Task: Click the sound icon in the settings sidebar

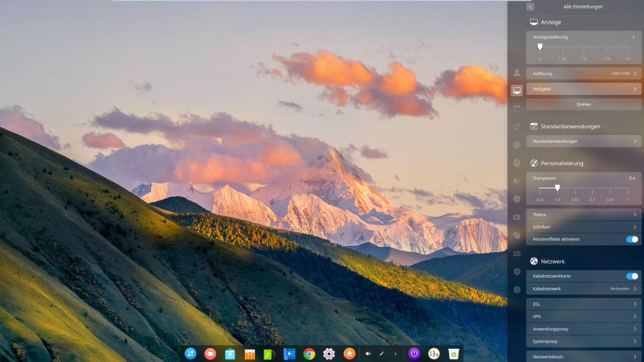Action: [516, 181]
